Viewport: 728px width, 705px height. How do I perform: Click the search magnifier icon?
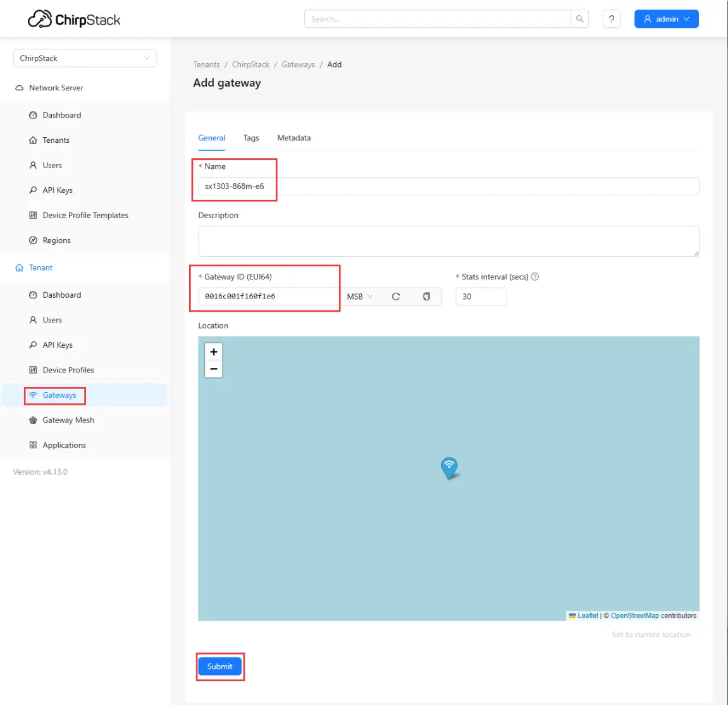click(x=579, y=19)
